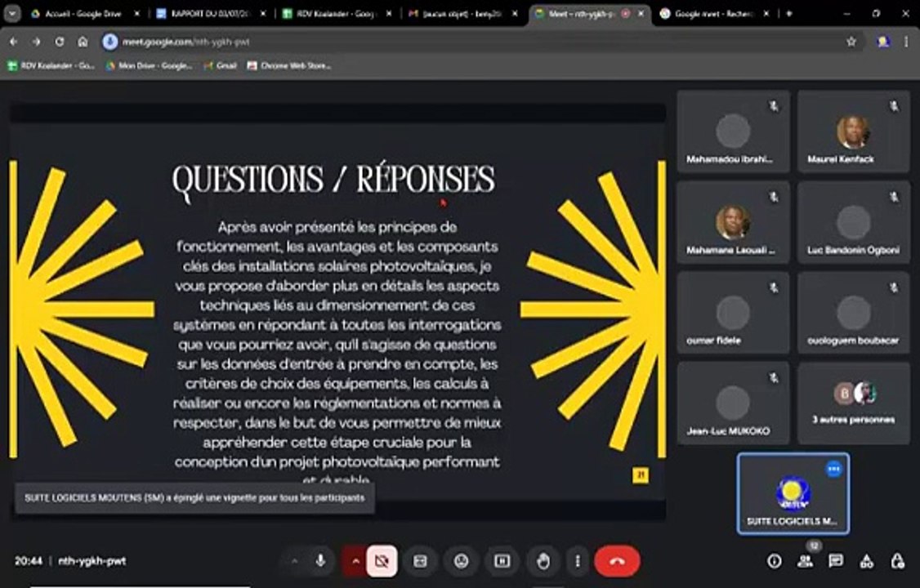Switch to the RAPPORT DU 03/07 tab
This screenshot has width=920, height=588.
[x=210, y=14]
